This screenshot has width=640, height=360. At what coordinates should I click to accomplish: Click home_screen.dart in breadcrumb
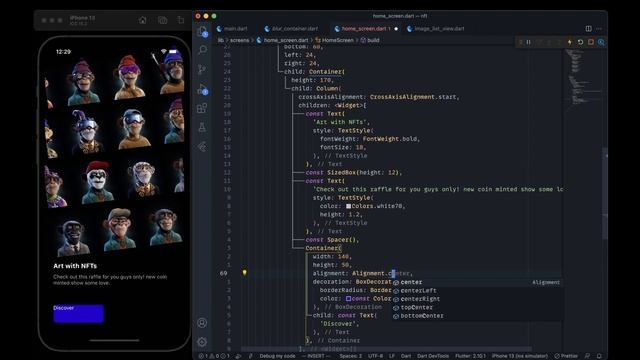pyautogui.click(x=282, y=40)
